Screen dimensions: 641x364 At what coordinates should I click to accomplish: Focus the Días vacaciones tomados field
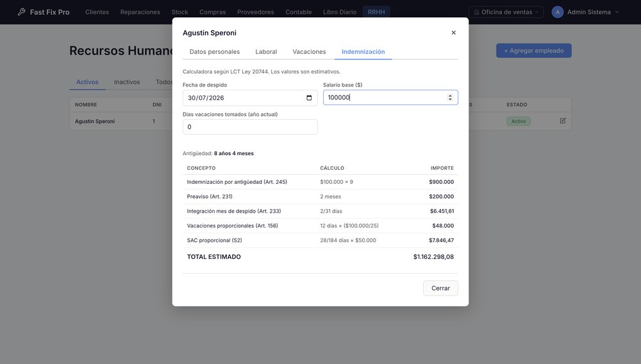(x=250, y=127)
